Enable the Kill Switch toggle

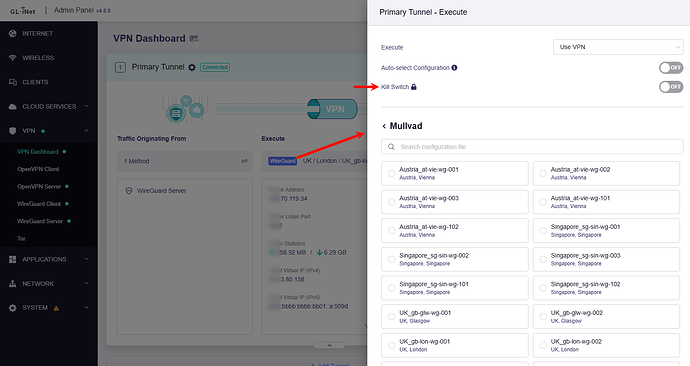point(671,87)
